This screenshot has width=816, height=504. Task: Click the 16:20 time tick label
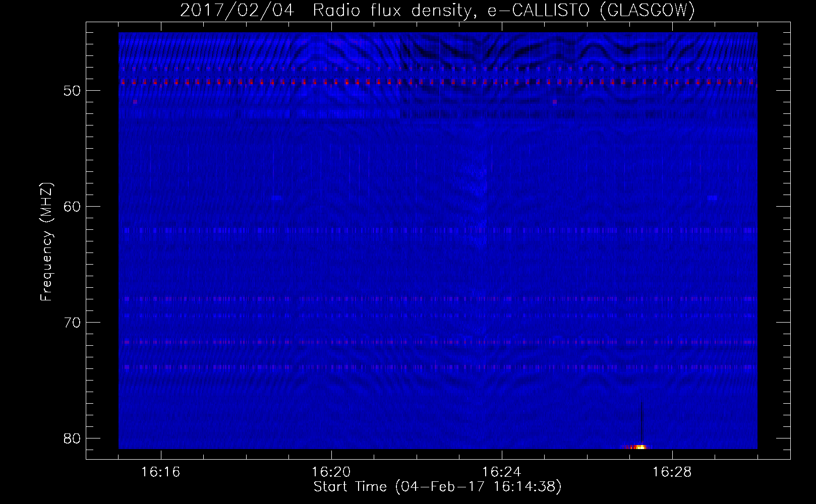[x=331, y=472]
